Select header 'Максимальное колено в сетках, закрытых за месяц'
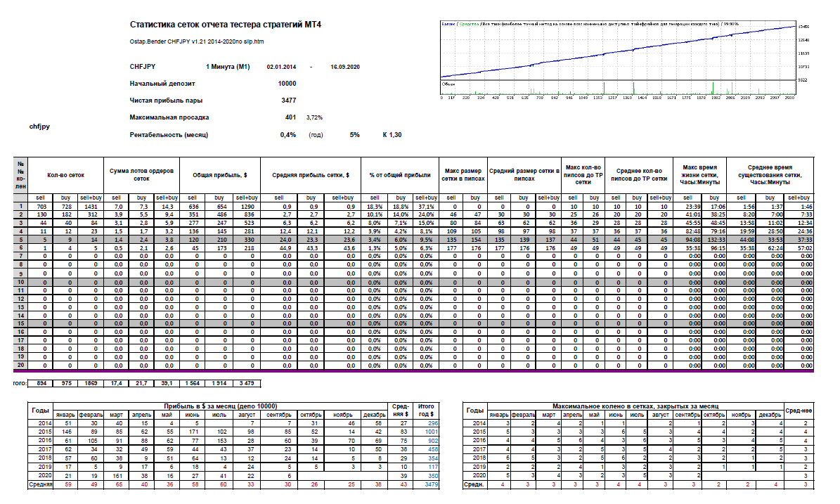Screen dimensions: 840x504 635,406
